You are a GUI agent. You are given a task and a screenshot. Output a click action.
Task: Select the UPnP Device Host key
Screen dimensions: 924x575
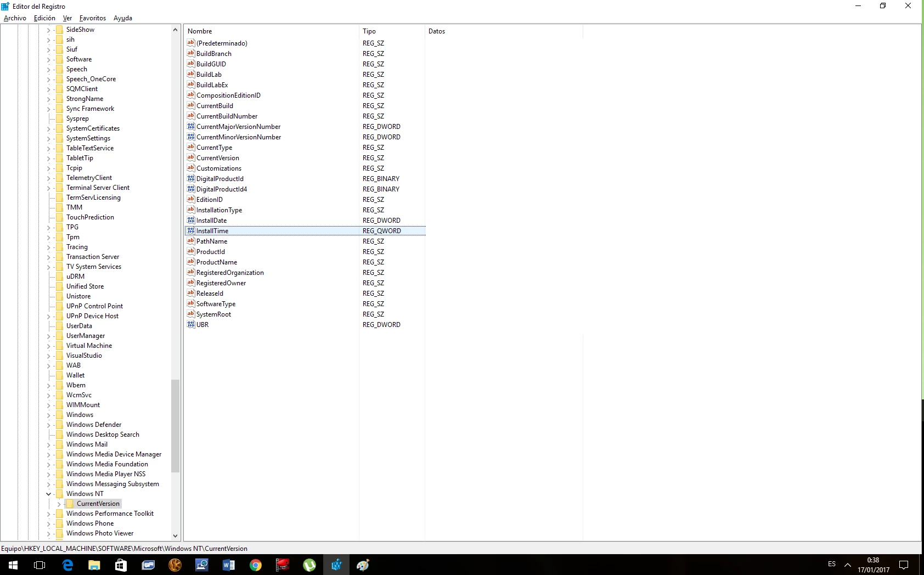[92, 316]
